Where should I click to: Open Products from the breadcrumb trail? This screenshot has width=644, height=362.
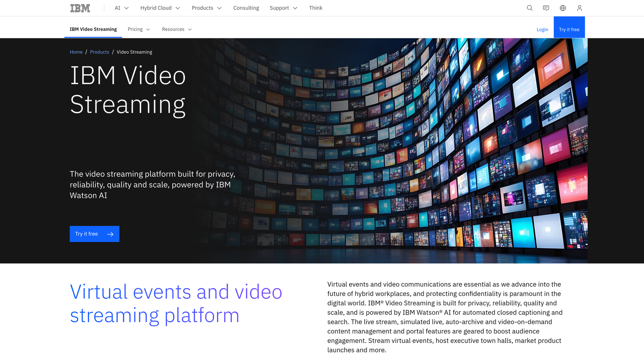click(x=99, y=52)
